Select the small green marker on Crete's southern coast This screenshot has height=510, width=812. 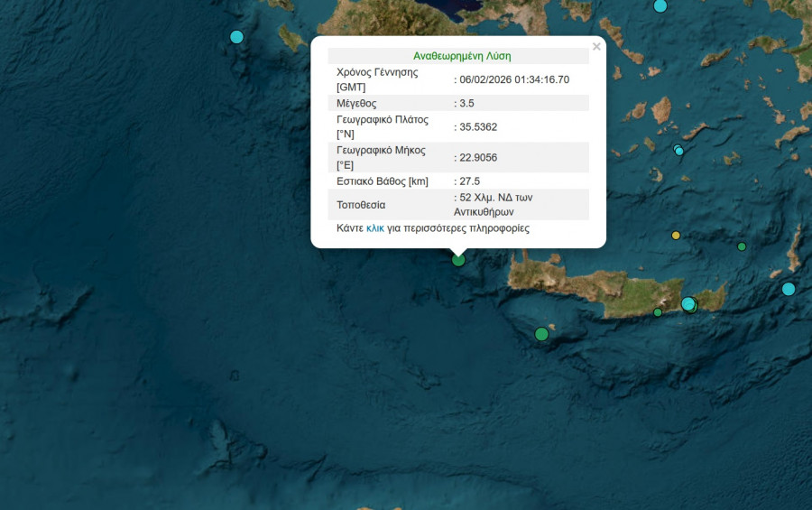point(658,312)
